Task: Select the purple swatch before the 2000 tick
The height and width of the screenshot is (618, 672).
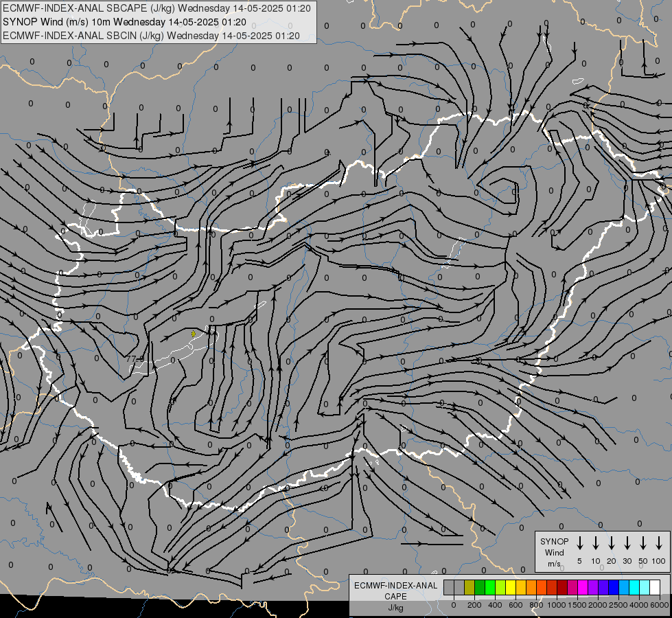Action: pos(594,587)
